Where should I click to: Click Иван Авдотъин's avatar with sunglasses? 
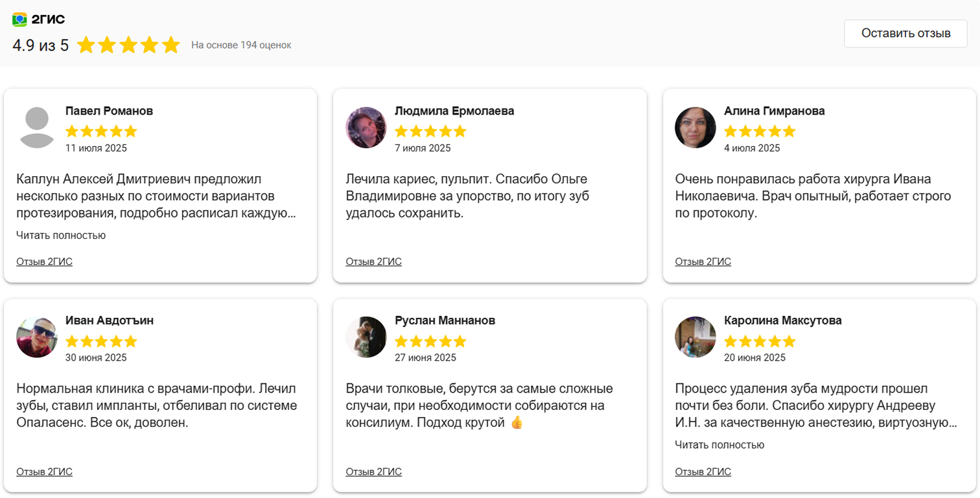click(37, 337)
